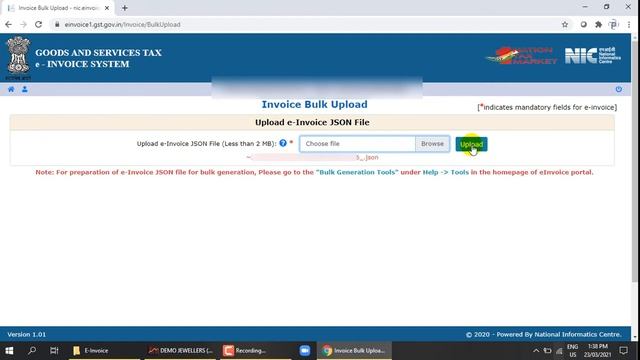640x360 pixels.
Task: Click 'Bulk Generation Tools' text in note
Action: click(x=357, y=172)
